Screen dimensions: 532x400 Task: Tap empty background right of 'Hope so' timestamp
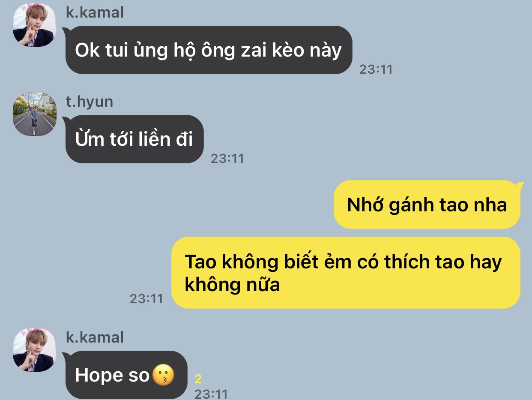point(377,373)
